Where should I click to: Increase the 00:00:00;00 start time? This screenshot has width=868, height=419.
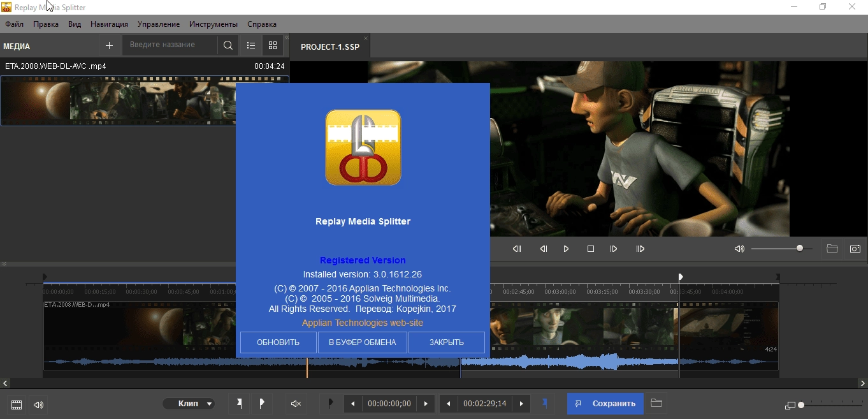tap(426, 404)
